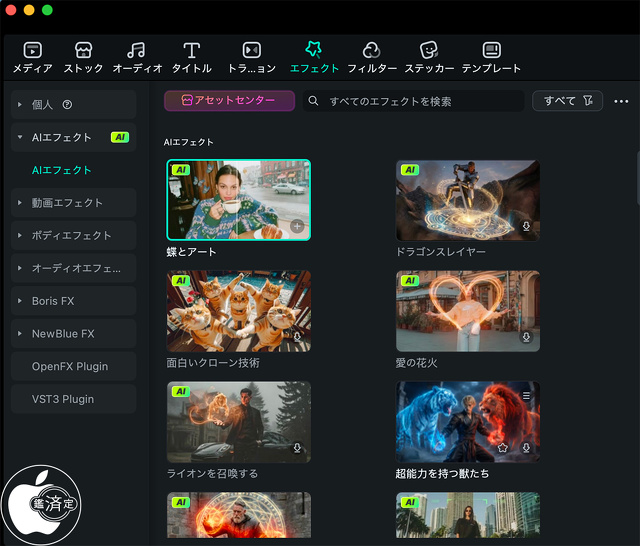Click the ライオンを召喚する label

pos(212,474)
